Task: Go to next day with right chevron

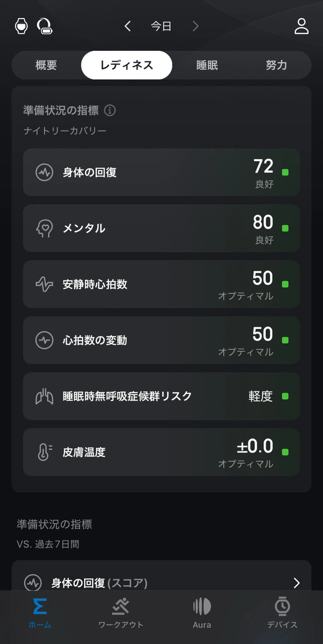Action: coord(196,26)
